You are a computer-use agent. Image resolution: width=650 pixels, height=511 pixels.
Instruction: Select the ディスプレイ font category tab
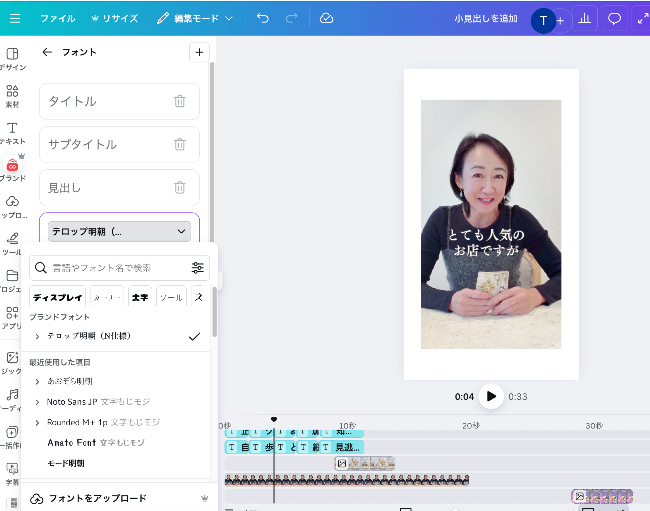point(57,297)
